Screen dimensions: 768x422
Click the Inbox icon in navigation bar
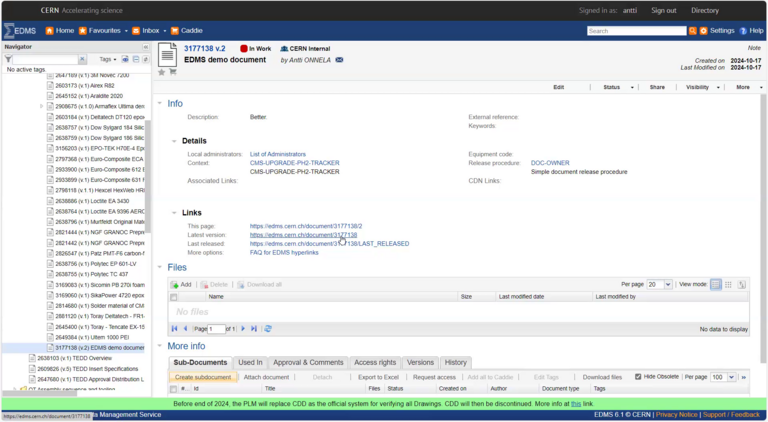pyautogui.click(x=136, y=31)
